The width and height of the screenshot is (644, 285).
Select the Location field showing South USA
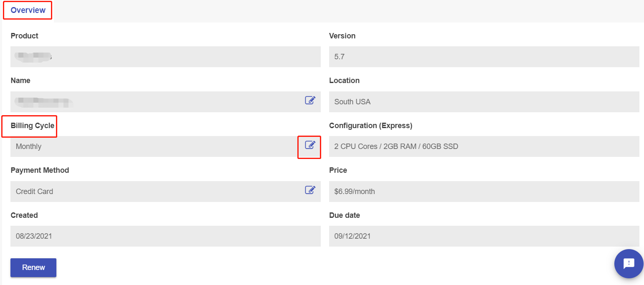coord(484,101)
